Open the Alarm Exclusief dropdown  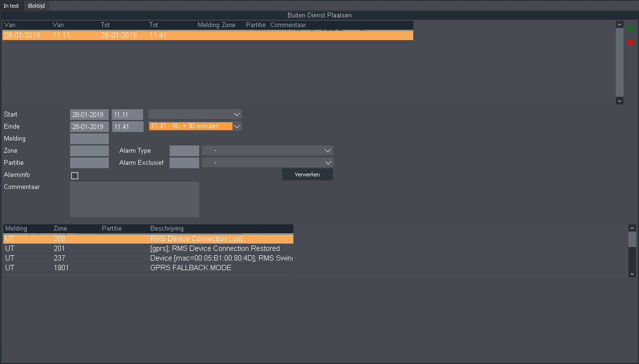click(328, 163)
